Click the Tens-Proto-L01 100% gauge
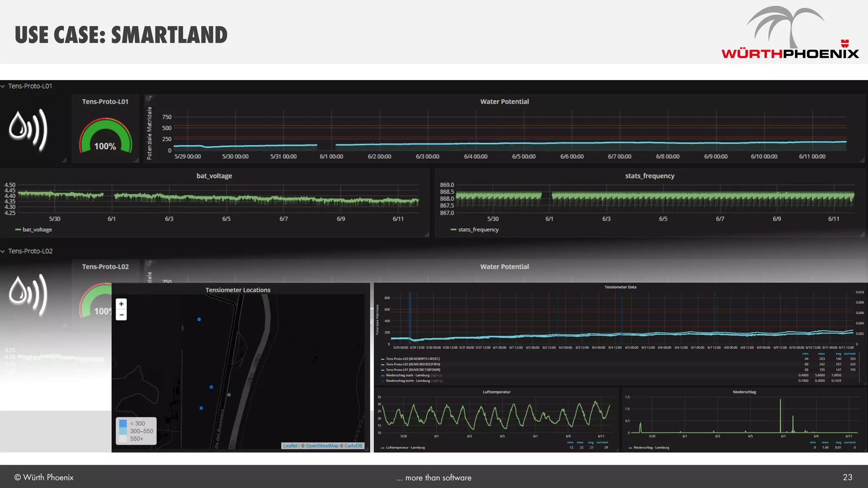Viewport: 868px width, 488px height. 105,136
